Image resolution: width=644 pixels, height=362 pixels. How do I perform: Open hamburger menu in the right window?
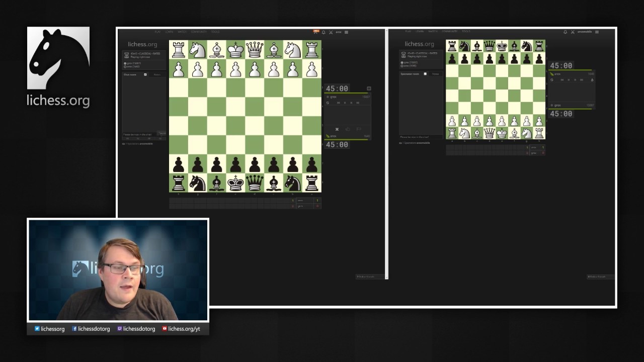pyautogui.click(x=597, y=32)
